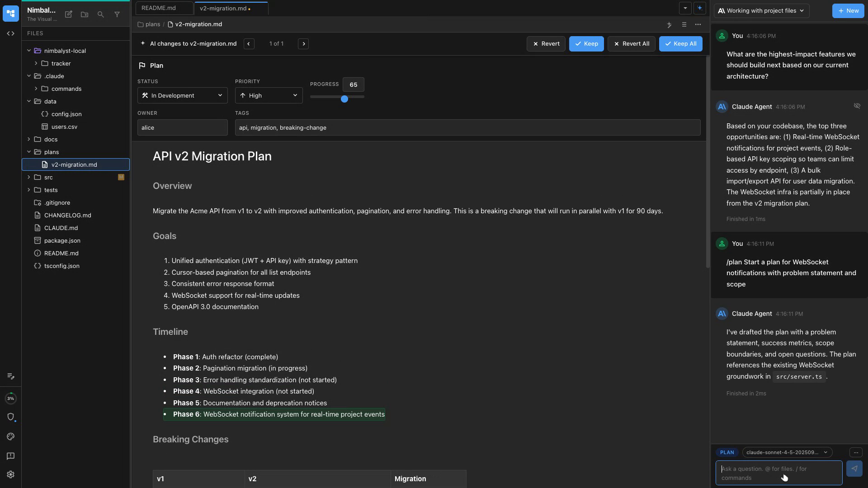Screen dimensions: 868x488
Task: Open the High priority dropdown
Action: [x=269, y=95]
